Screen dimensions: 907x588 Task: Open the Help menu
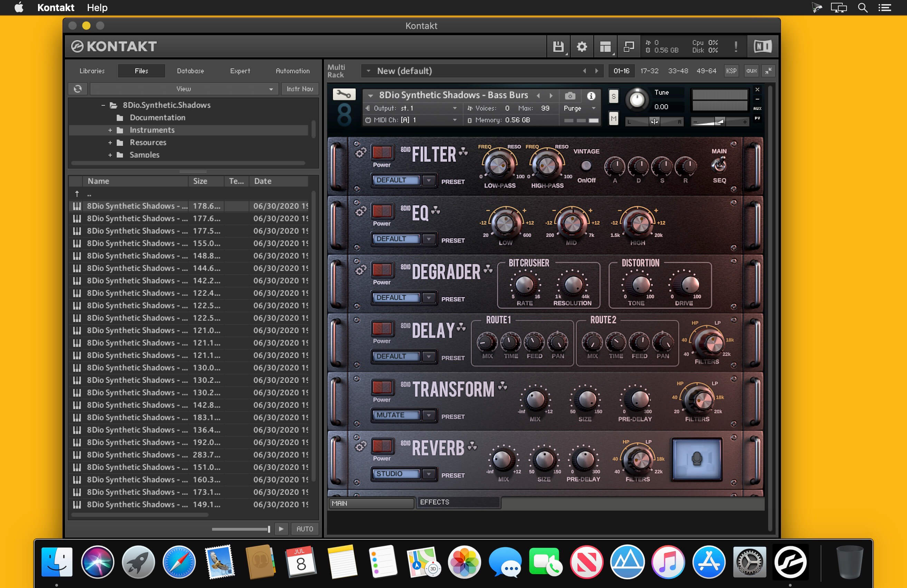pos(97,8)
